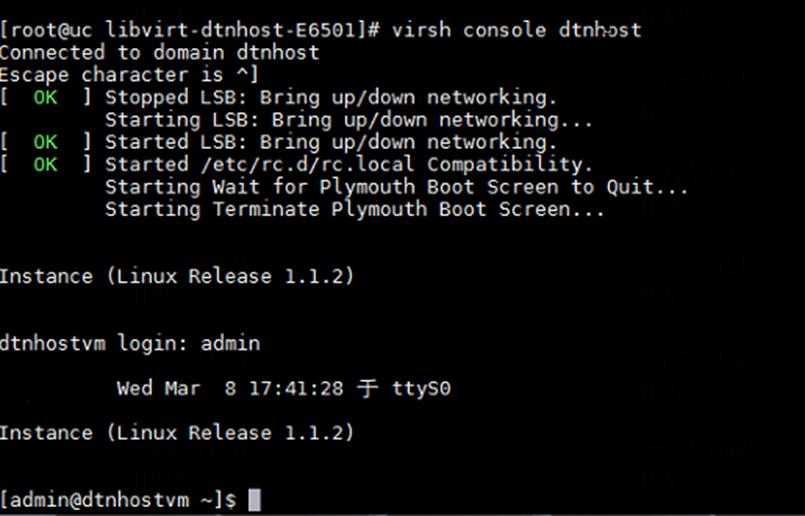This screenshot has width=805, height=516.
Task: Click the typed username 'admin' after login
Action: pyautogui.click(x=231, y=343)
